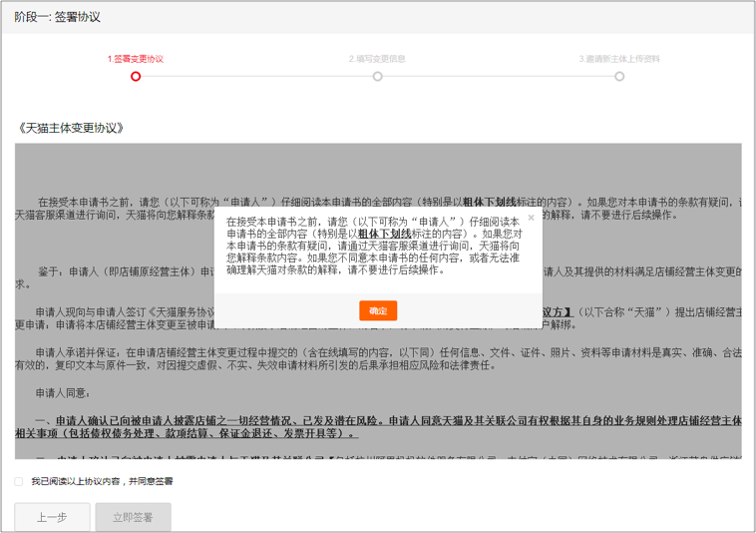Viewport: 756px width, 533px height.
Task: Click the 阶段一: 签署协议 page header
Action: [57, 17]
